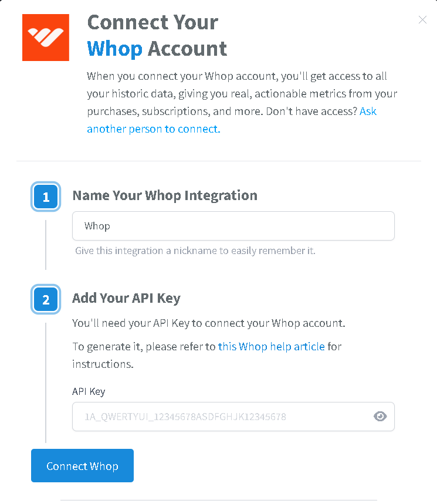Click the vertical line connecting steps 1 and 2

(x=46, y=245)
